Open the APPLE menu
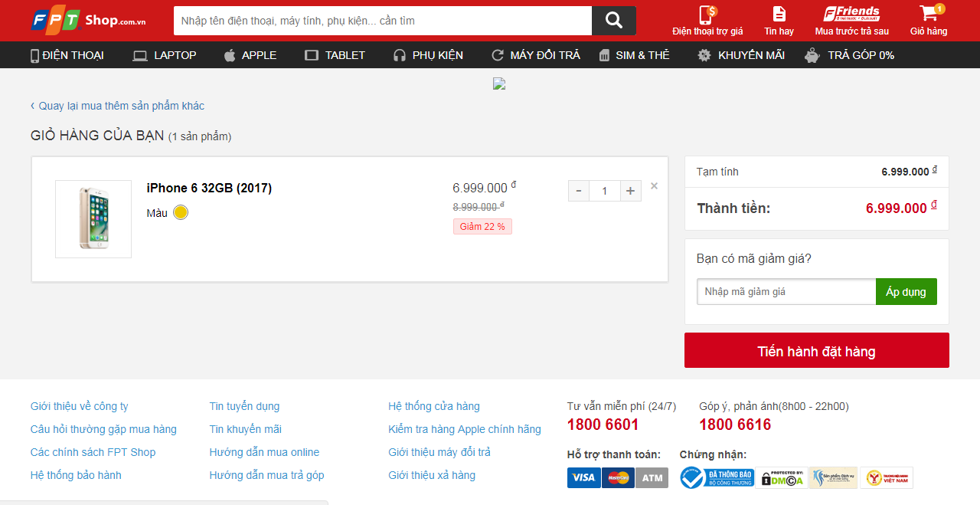 pyautogui.click(x=250, y=55)
